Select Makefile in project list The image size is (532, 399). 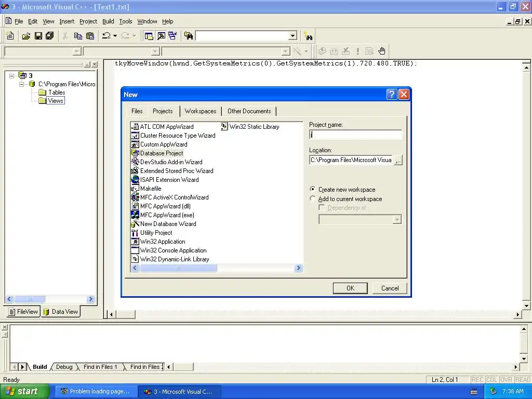coord(151,188)
